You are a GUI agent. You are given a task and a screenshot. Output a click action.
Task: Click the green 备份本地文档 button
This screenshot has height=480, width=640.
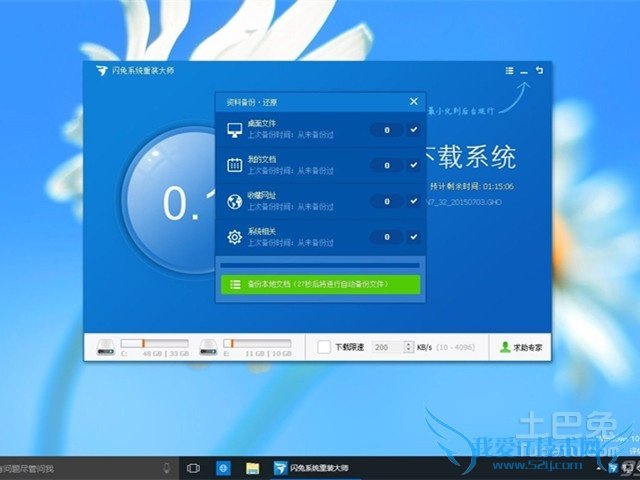coord(320,284)
